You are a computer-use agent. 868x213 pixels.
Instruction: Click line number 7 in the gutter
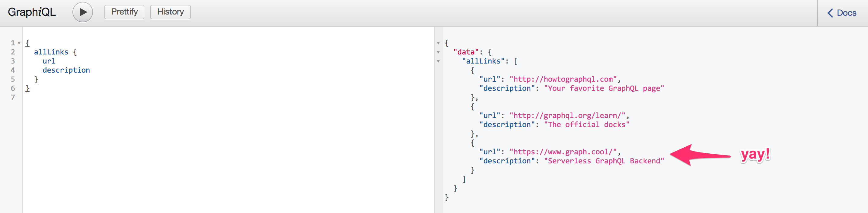click(13, 97)
